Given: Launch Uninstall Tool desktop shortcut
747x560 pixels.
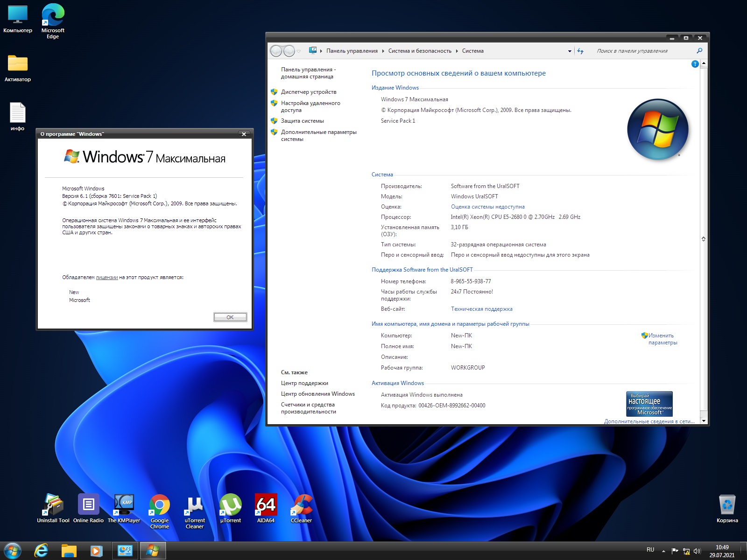Looking at the screenshot, I should [53, 508].
